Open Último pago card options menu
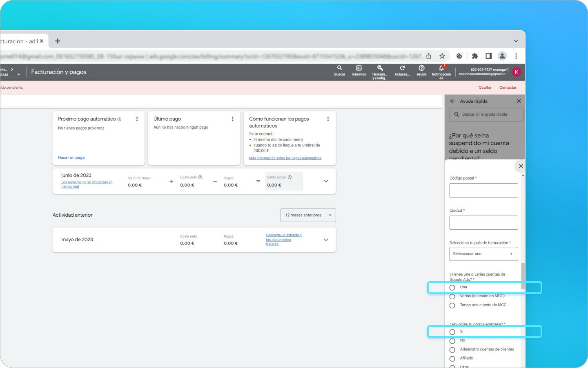 coord(232,119)
